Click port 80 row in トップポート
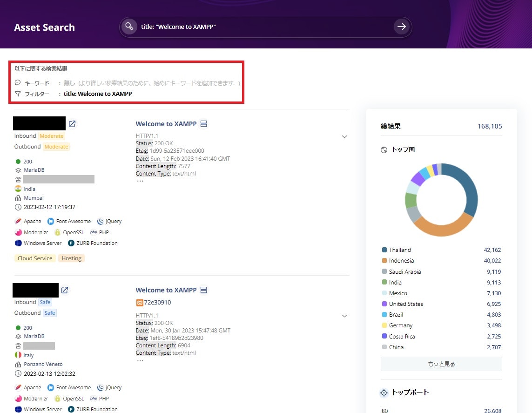Screen dimensions: 532x413 pos(441,411)
